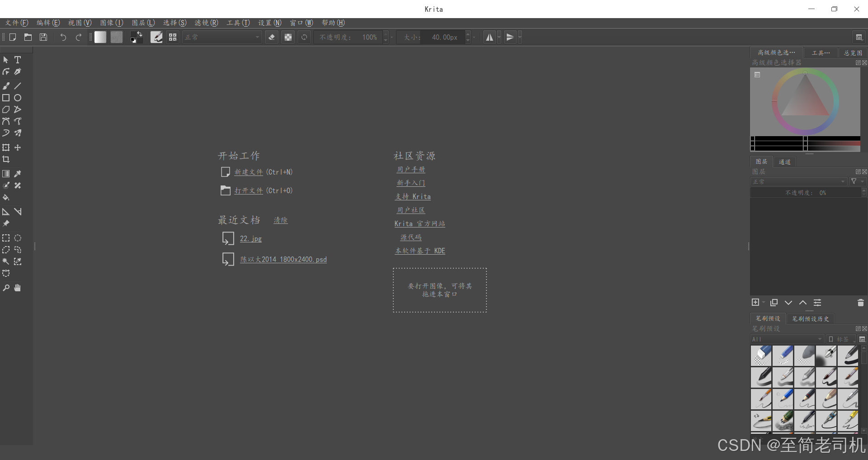Switch to the 笔刷预设历史 tab
This screenshot has height=460, width=868.
pos(811,319)
